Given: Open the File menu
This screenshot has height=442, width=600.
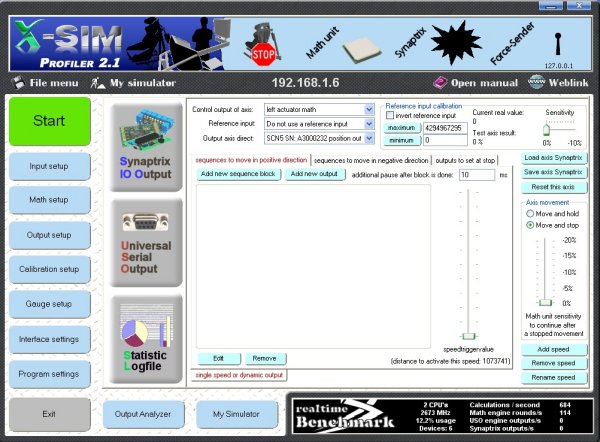Looking at the screenshot, I should 54,83.
